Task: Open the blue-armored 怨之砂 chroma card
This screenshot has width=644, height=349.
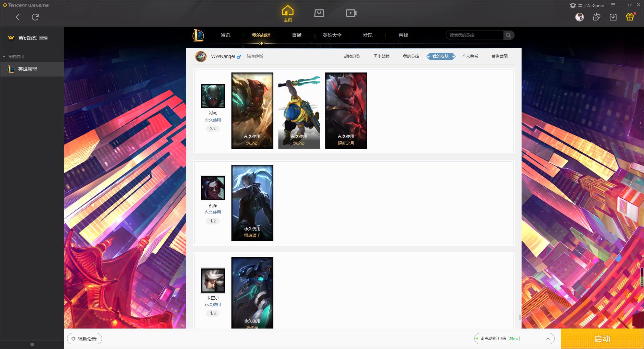Action: (x=299, y=110)
